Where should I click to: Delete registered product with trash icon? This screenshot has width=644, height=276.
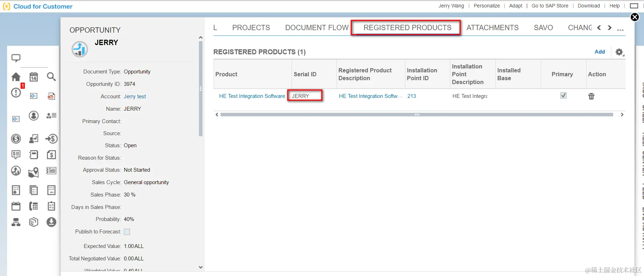[591, 96]
